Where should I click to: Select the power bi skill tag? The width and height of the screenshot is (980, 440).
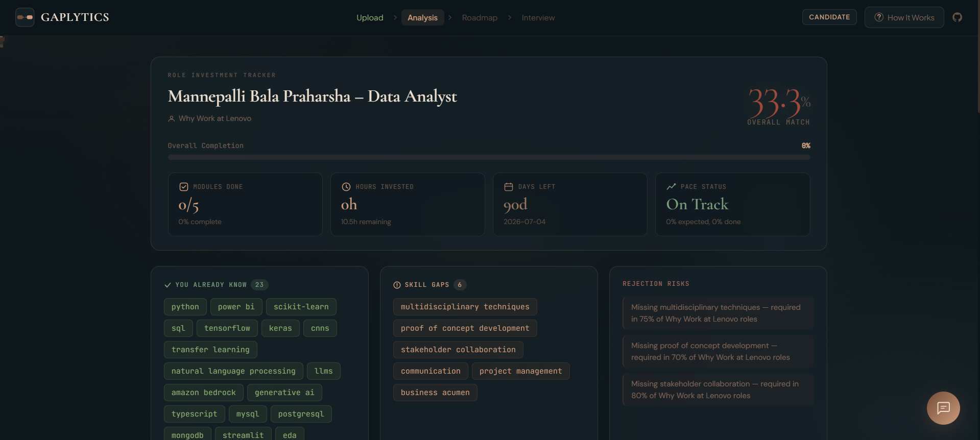pos(236,307)
